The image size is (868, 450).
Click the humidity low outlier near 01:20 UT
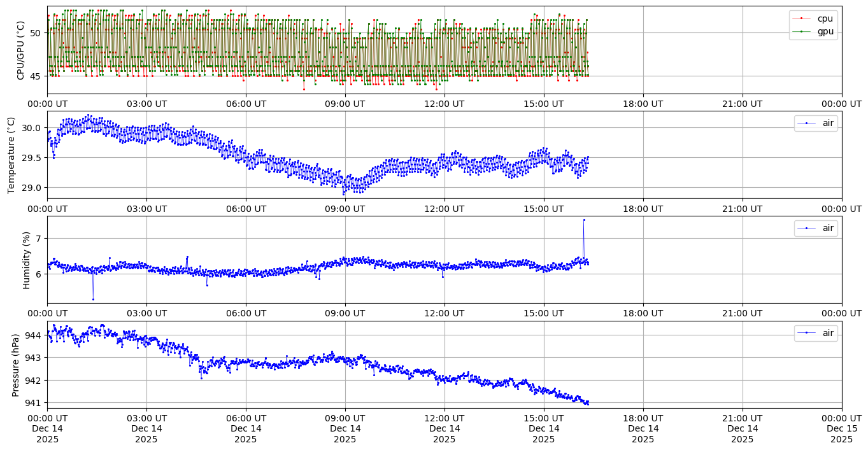coord(93,299)
